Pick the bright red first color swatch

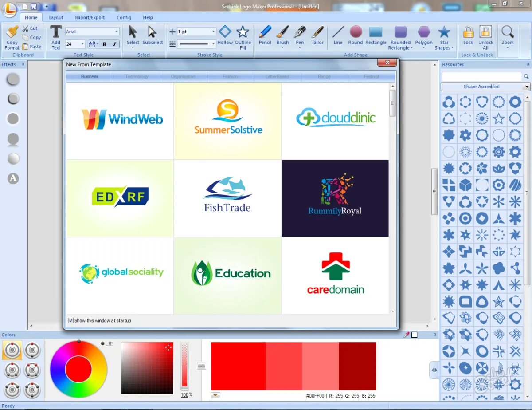point(238,366)
